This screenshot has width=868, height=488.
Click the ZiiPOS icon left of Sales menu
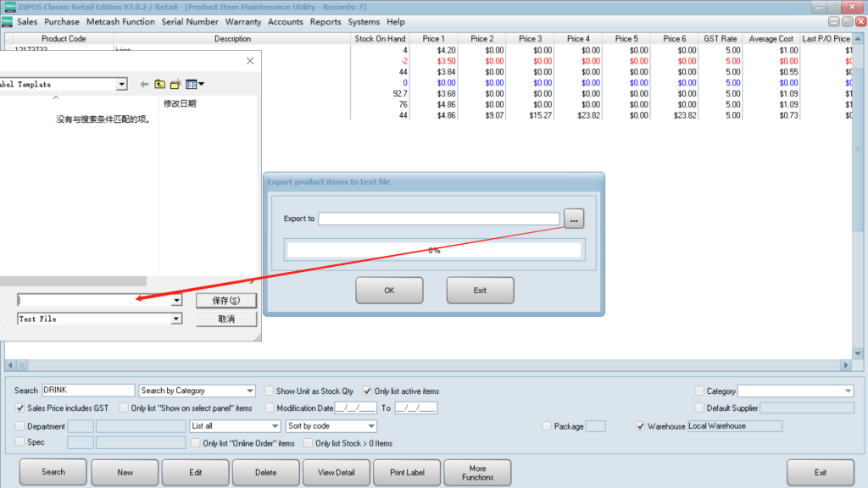pyautogui.click(x=8, y=22)
